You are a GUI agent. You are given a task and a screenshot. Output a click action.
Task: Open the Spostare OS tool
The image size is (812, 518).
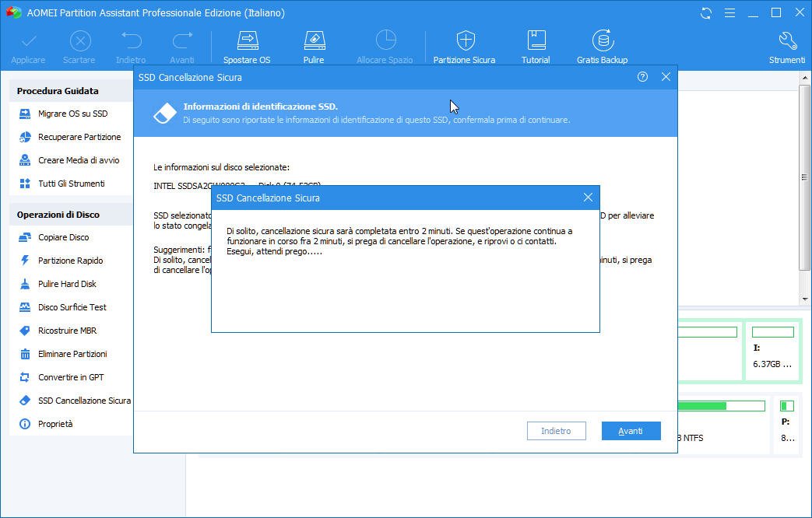click(x=247, y=47)
